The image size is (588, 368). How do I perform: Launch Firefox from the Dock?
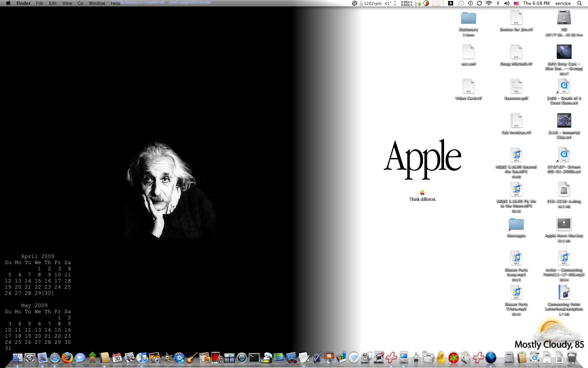point(67,358)
